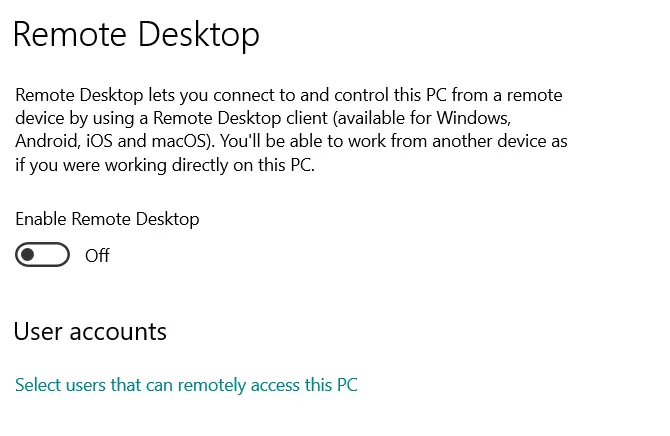Click the Off label beside the switch

(x=97, y=256)
